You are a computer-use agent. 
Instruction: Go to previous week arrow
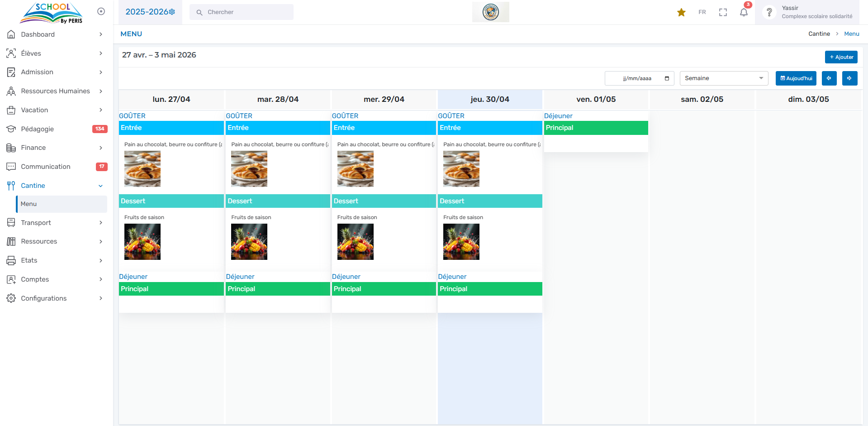[829, 78]
